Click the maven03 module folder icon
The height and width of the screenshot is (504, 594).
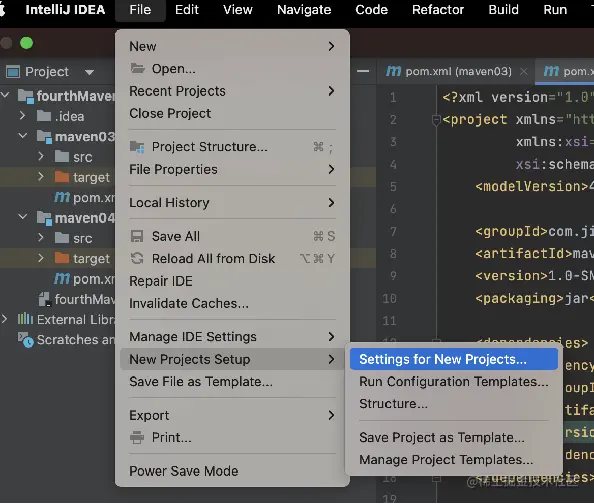point(44,137)
